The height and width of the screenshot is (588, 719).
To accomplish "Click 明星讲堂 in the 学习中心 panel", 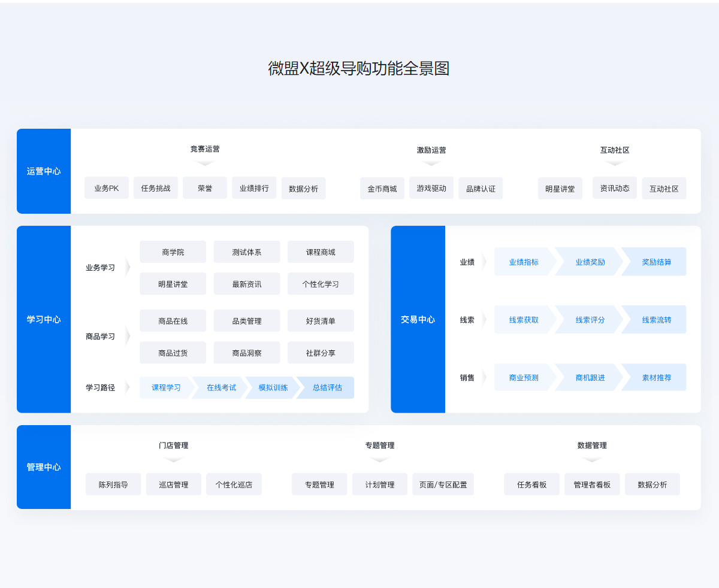I will pos(173,284).
